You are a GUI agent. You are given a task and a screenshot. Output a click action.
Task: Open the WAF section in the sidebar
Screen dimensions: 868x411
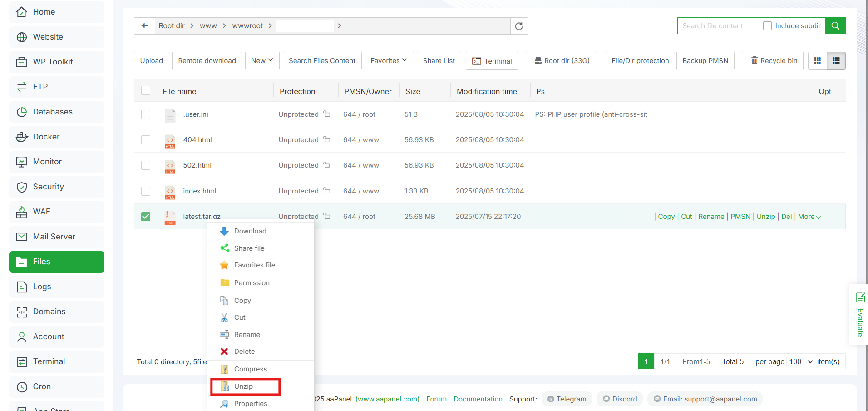[x=42, y=212]
